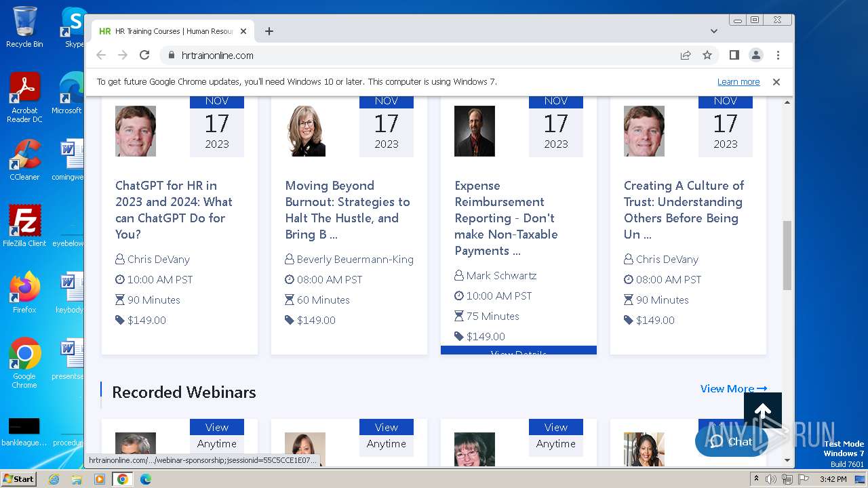868x488 pixels.
Task: Open the Chat widget
Action: pyautogui.click(x=731, y=442)
